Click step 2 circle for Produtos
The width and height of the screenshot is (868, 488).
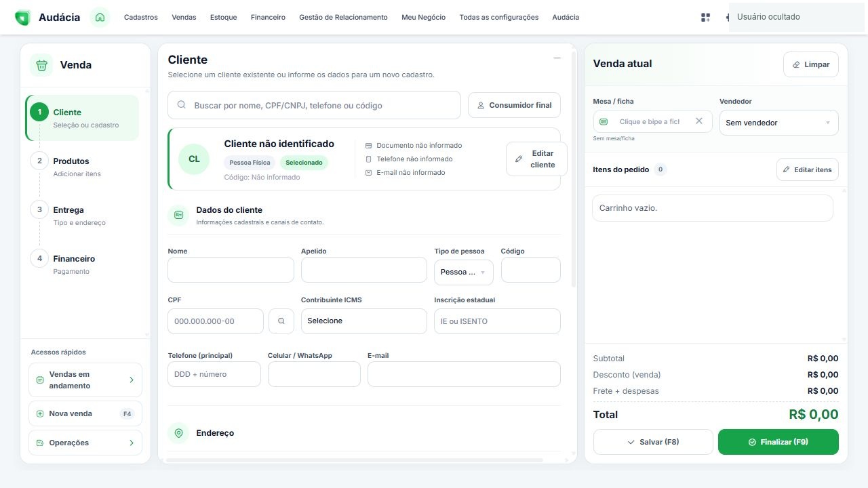(39, 161)
